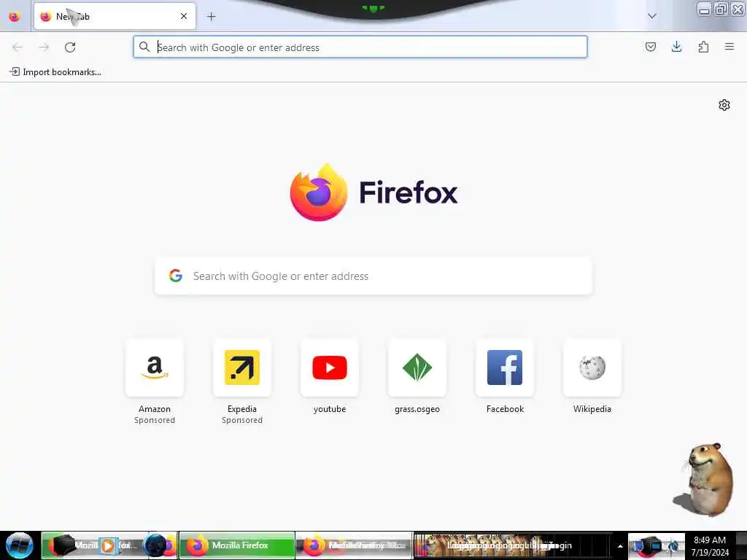Reload the current page
The image size is (747, 560).
coord(70,47)
